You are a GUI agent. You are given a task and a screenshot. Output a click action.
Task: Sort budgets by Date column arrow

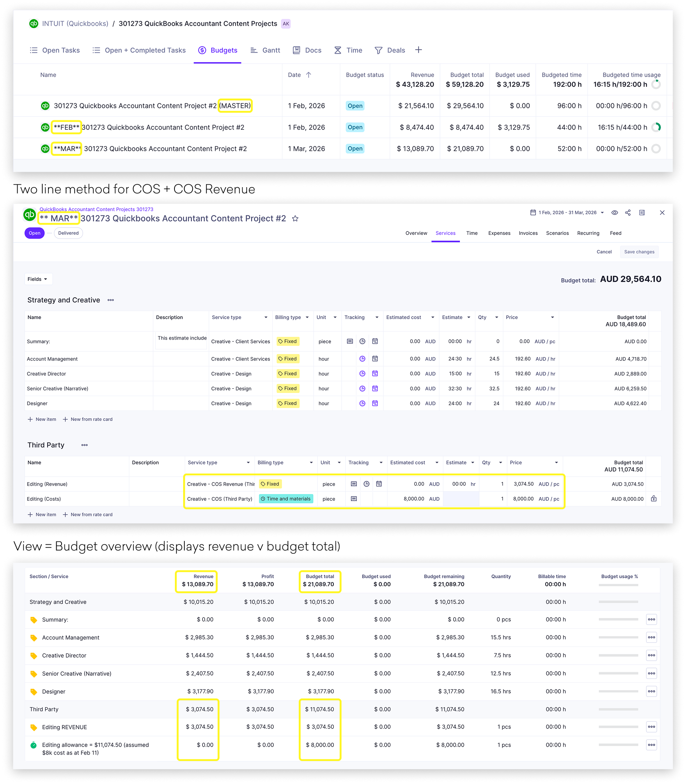click(309, 75)
